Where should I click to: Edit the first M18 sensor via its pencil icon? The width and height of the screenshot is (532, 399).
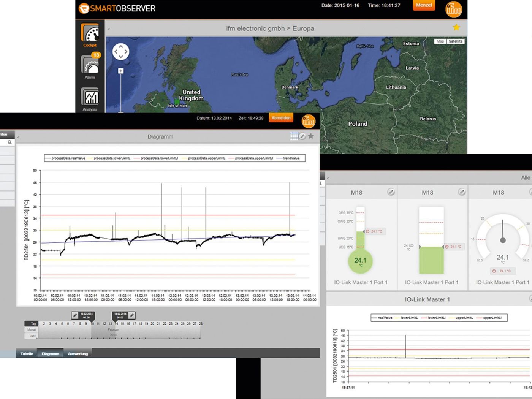tap(391, 192)
